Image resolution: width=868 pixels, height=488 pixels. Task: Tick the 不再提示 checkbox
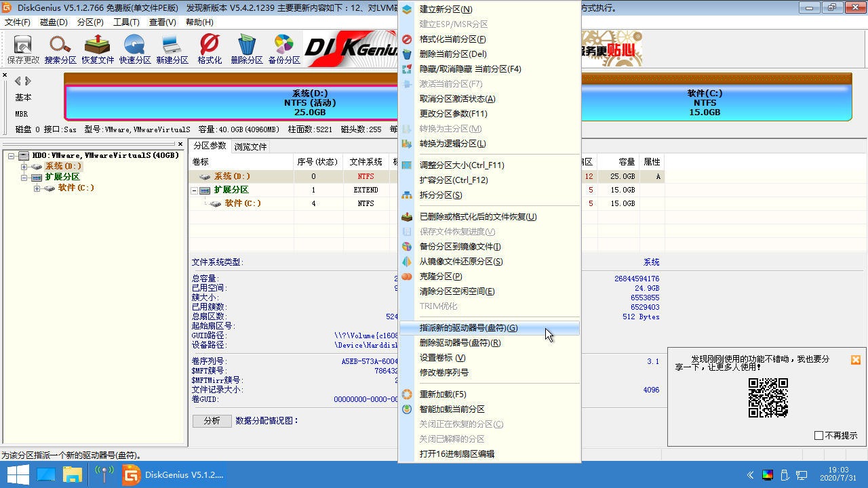click(x=818, y=436)
